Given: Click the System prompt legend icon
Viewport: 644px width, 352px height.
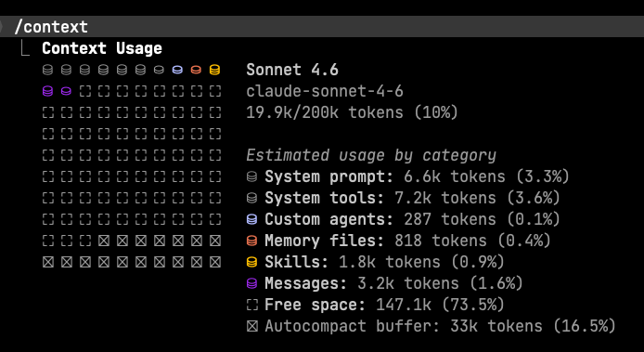Looking at the screenshot, I should tap(251, 176).
